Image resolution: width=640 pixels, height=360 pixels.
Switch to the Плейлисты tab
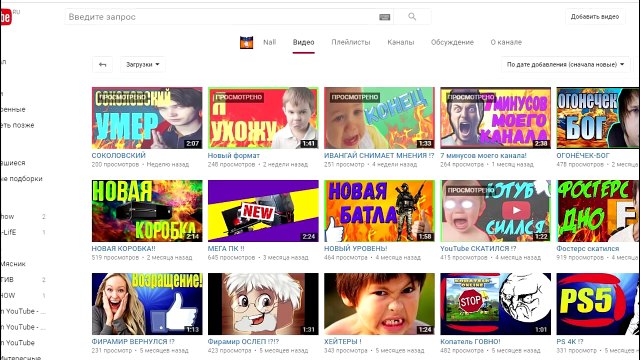click(351, 42)
